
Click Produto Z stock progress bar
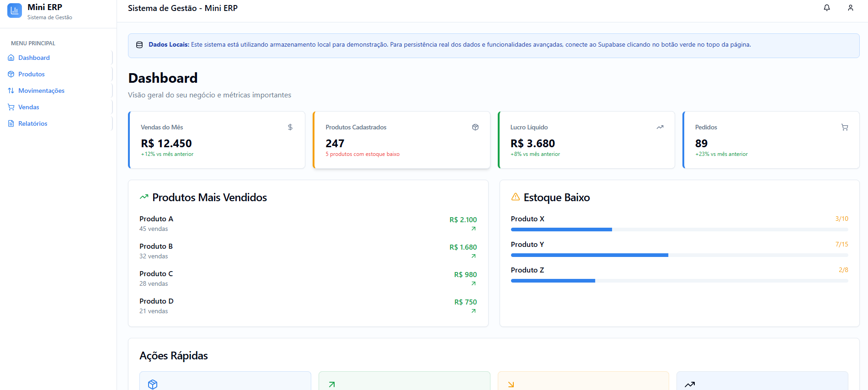point(679,281)
